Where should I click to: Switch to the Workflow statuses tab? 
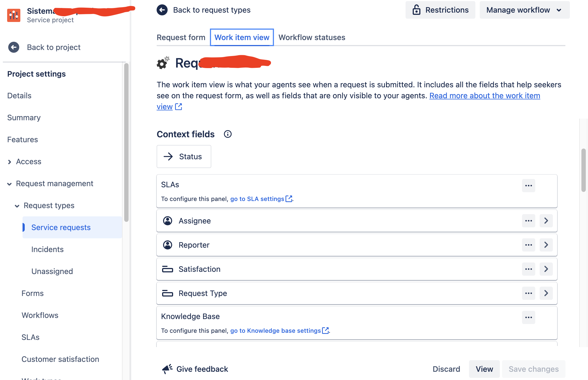[312, 37]
